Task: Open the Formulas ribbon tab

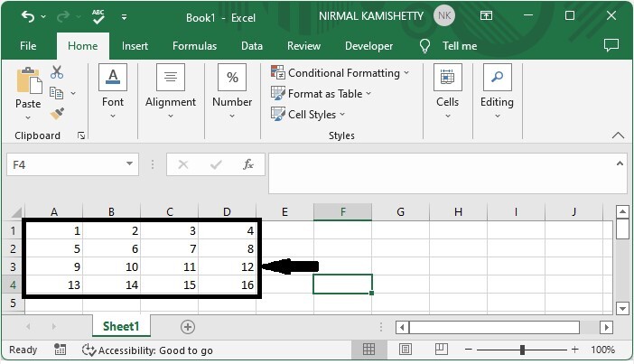Action: tap(194, 46)
